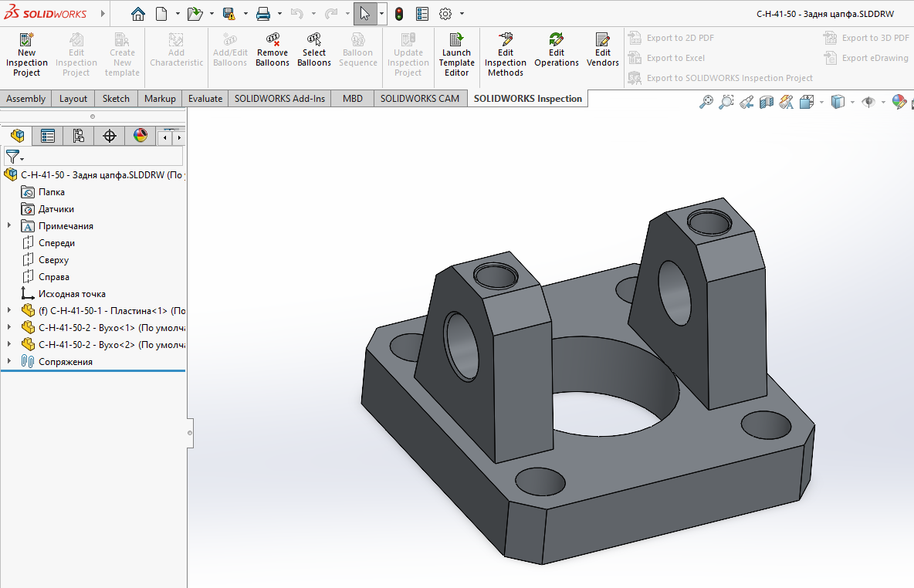Screen dimensions: 914x588
Task: Expand the Сопряжения mates node
Action: click(x=9, y=362)
